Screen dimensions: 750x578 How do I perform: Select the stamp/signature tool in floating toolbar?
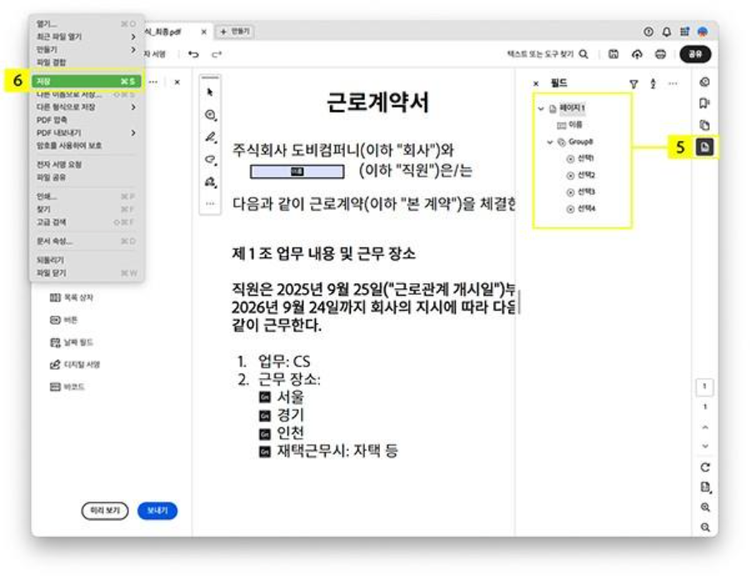[210, 182]
